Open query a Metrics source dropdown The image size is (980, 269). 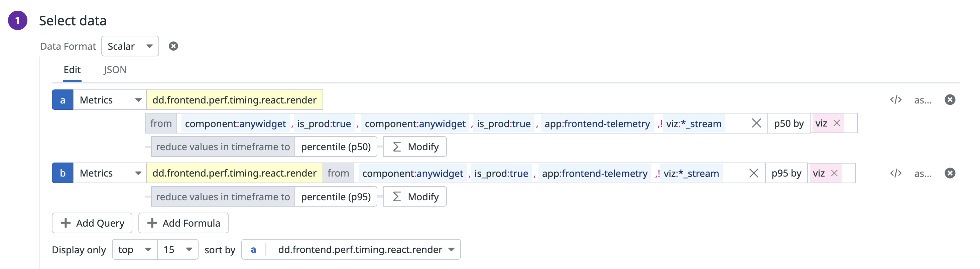pyautogui.click(x=110, y=100)
